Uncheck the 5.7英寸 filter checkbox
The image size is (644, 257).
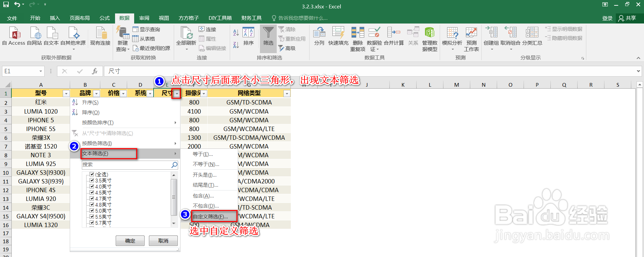(92, 223)
